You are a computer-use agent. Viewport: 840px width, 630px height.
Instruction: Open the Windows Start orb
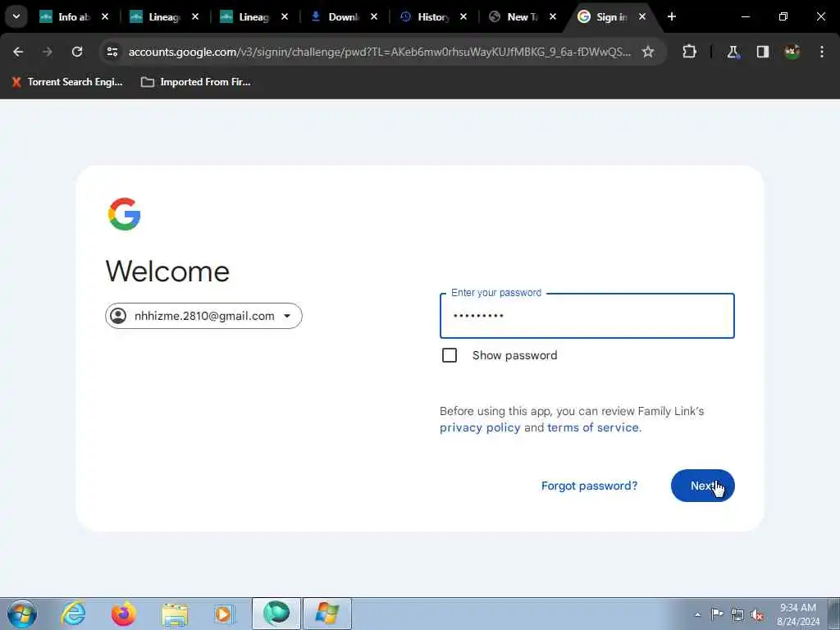pyautogui.click(x=22, y=614)
